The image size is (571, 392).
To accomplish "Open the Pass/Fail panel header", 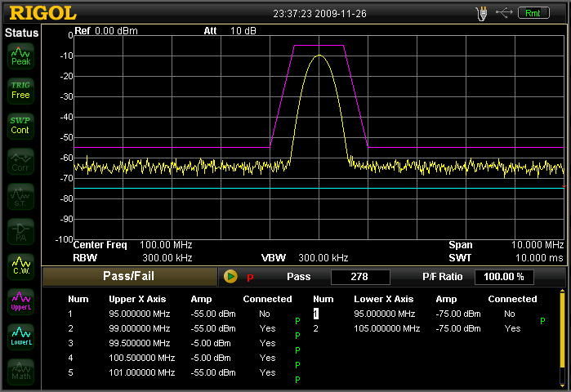I will [129, 277].
